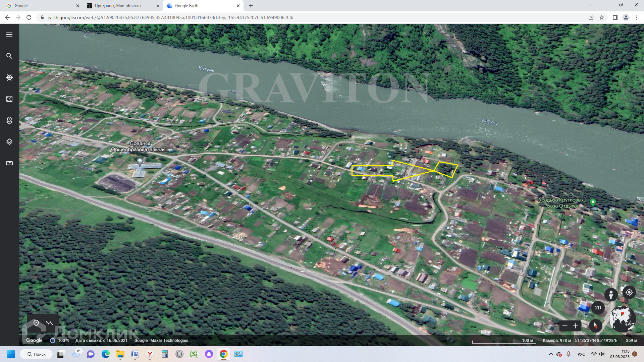Open Voyager ship wheel icon

[9, 77]
